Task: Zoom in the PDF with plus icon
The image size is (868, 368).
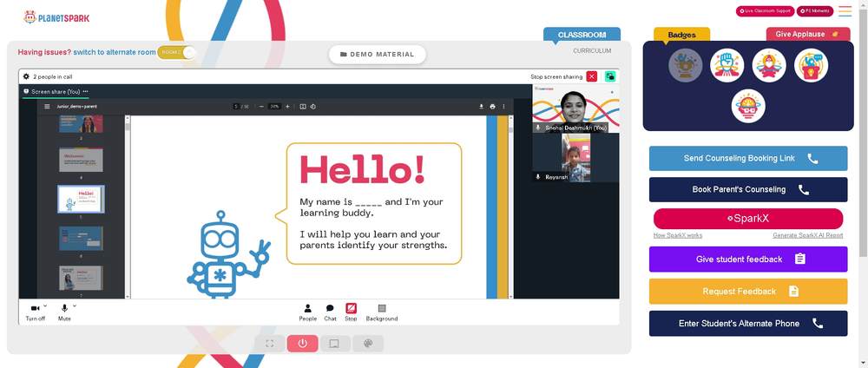Action: click(287, 106)
